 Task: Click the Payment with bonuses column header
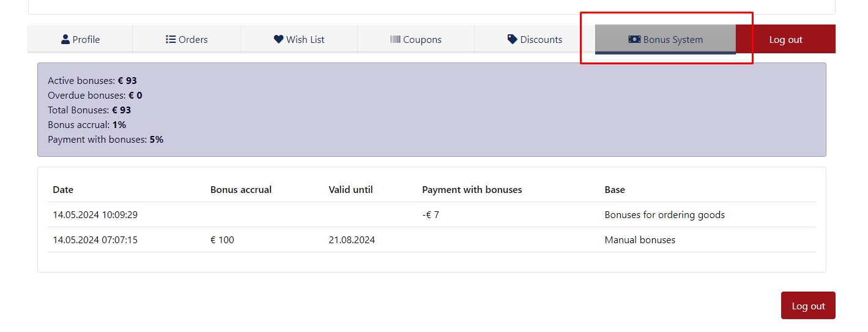click(x=472, y=190)
